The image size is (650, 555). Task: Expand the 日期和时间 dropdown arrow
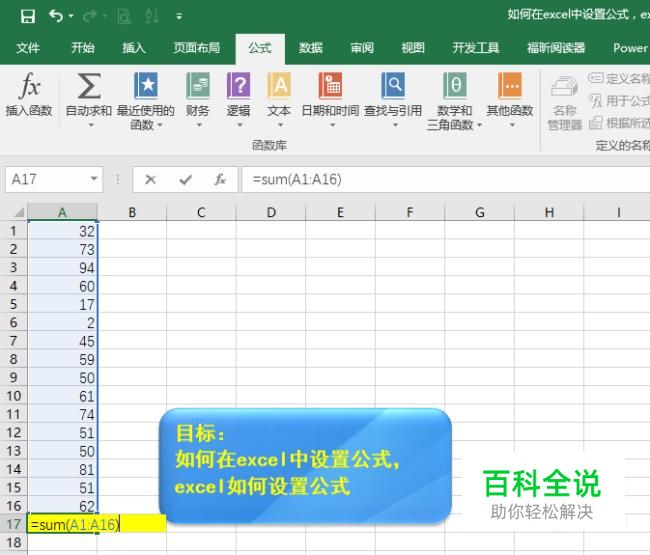tap(332, 125)
